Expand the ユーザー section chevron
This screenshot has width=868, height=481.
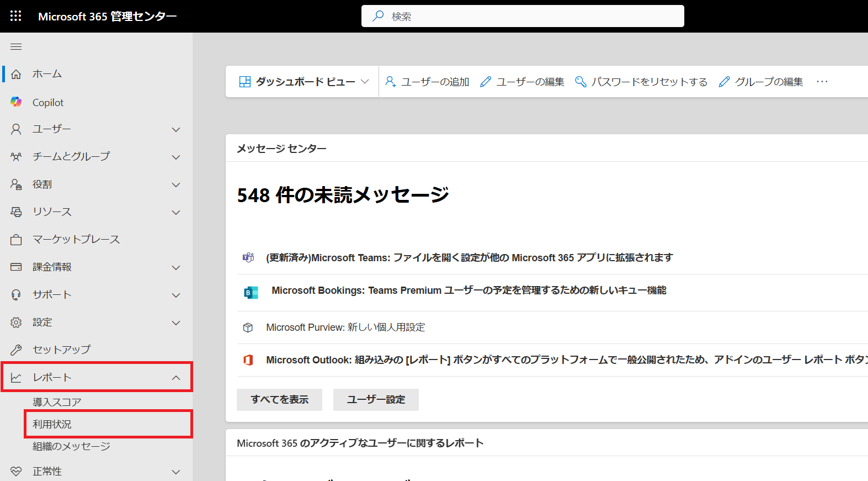coord(176,130)
